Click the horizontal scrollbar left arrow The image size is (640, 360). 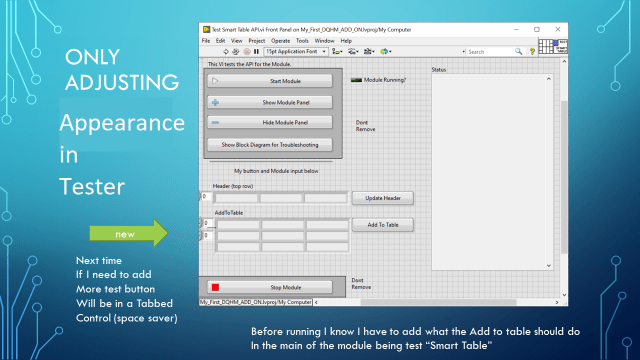tap(316, 302)
